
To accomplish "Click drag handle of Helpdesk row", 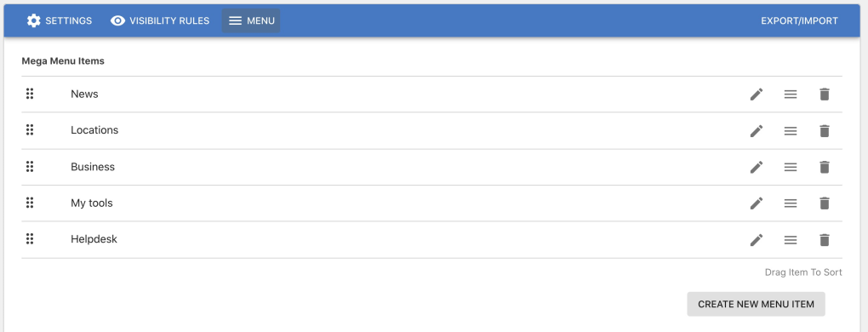I will coord(30,238).
